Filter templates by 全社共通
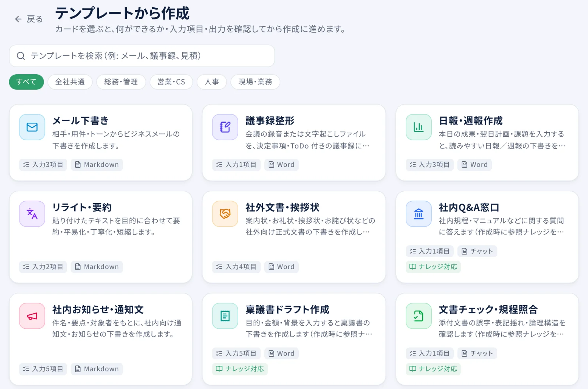Image resolution: width=588 pixels, height=389 pixels. tap(70, 82)
